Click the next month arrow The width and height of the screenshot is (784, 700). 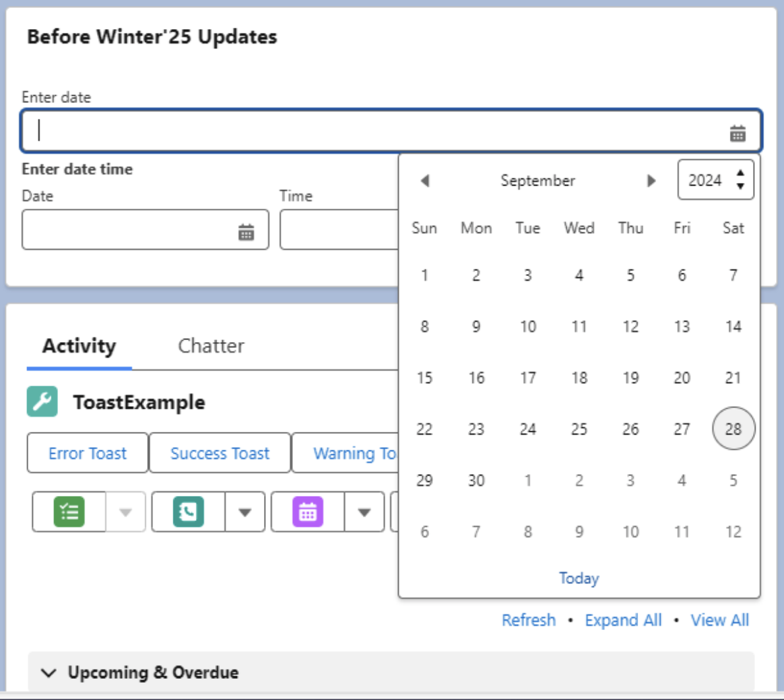pyautogui.click(x=652, y=180)
